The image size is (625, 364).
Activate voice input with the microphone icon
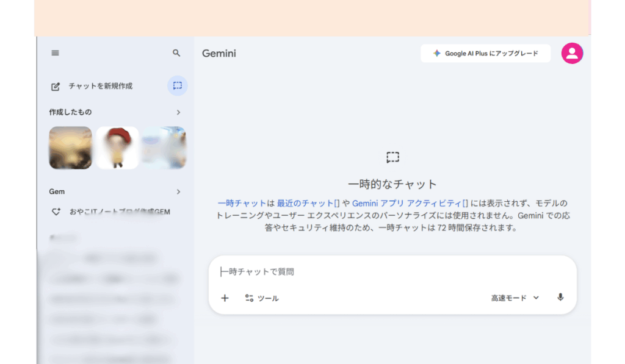[561, 298]
